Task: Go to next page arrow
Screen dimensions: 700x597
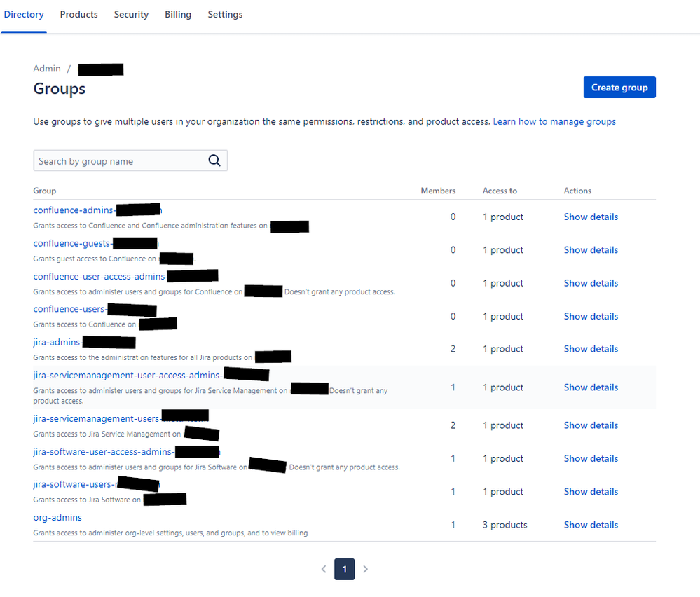Action: (365, 569)
